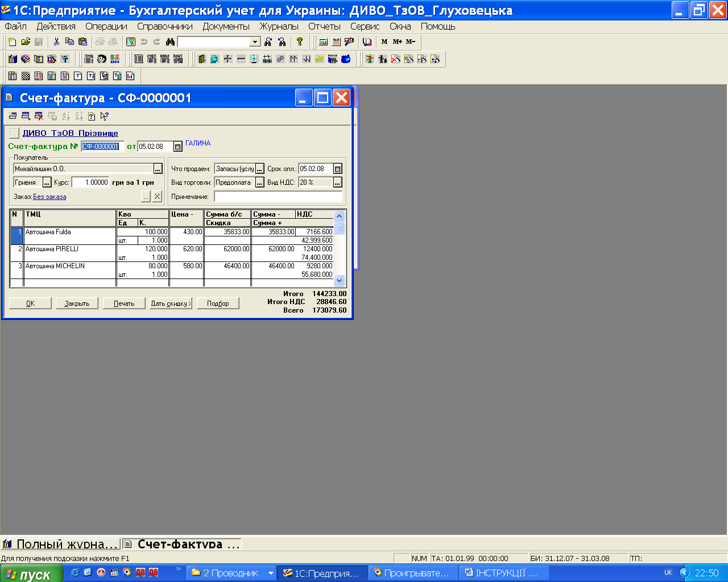Click the M+ memory add button
This screenshot has height=582, width=728.
pyautogui.click(x=397, y=41)
